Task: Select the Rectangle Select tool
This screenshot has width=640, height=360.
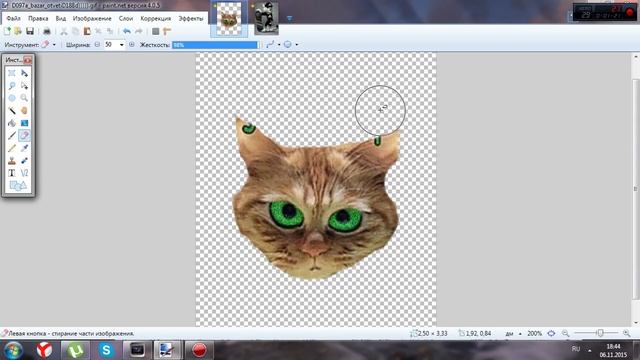Action: [x=12, y=73]
